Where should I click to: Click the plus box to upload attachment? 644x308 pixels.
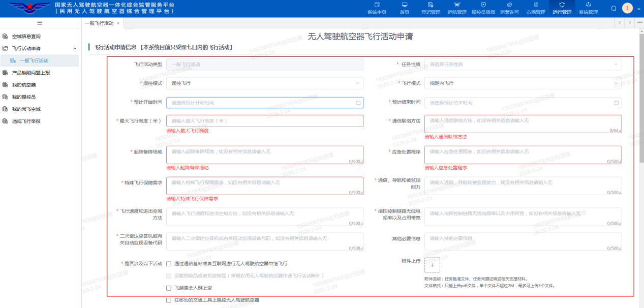[432, 265]
